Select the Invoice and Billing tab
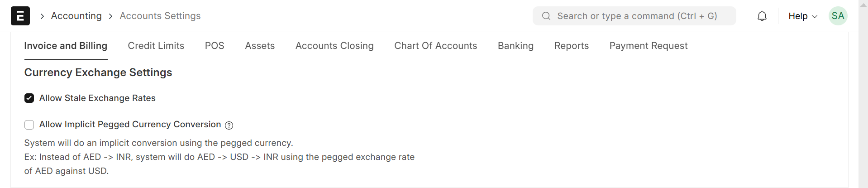The image size is (868, 188). click(66, 46)
